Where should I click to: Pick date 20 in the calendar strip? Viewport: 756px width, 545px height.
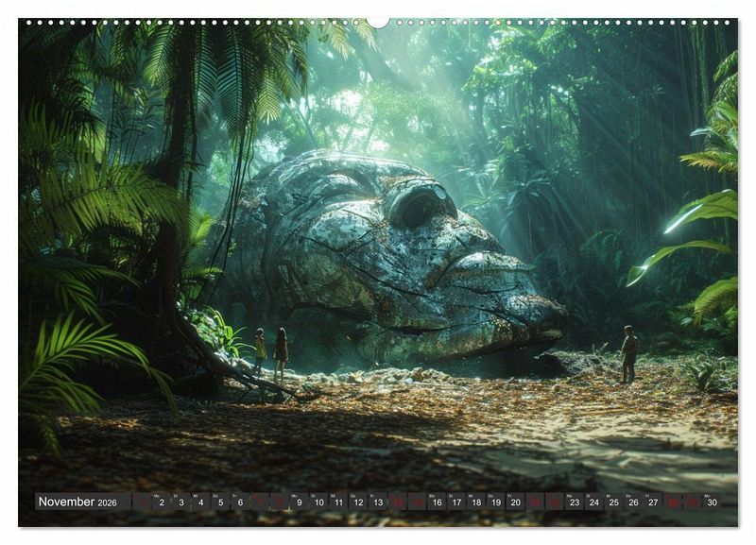(515, 502)
